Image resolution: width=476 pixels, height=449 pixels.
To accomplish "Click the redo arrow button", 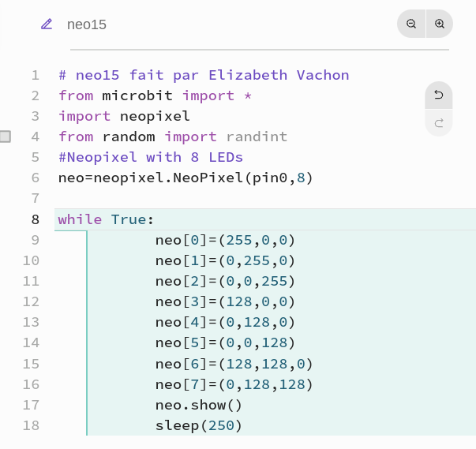I will [x=439, y=123].
